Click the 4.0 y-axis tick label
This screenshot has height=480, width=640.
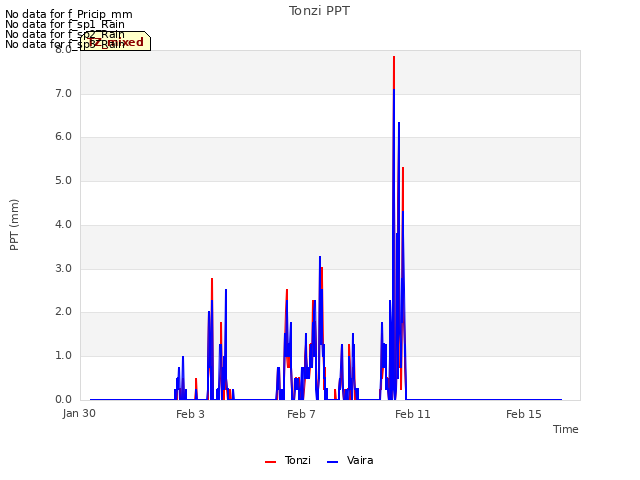coord(63,224)
